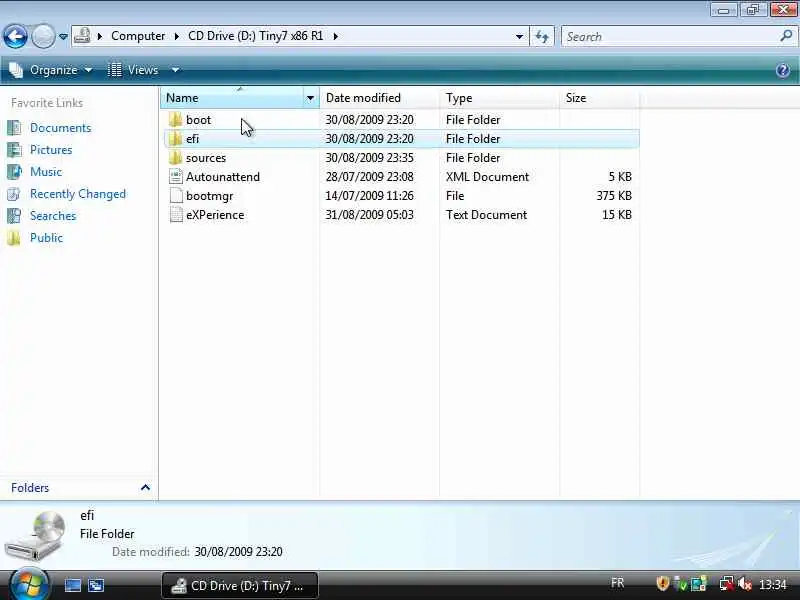Click the file name 'bootmgr'

pyautogui.click(x=210, y=196)
